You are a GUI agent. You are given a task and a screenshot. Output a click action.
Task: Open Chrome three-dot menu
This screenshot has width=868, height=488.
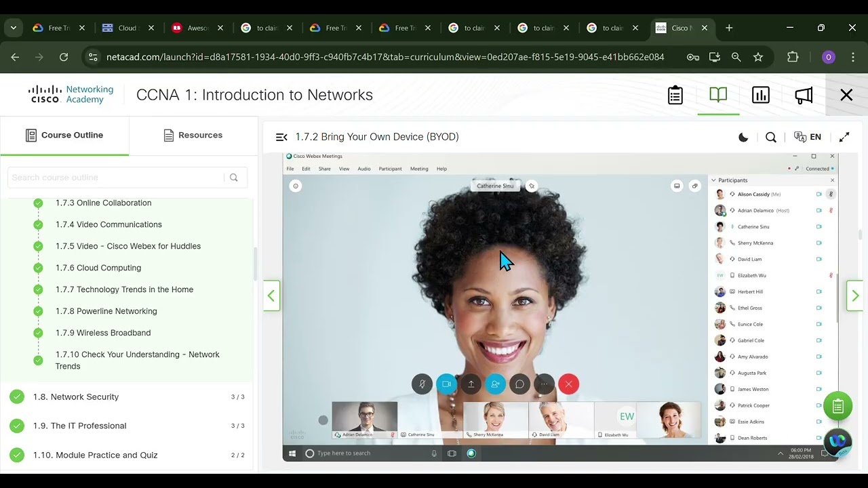tap(853, 58)
